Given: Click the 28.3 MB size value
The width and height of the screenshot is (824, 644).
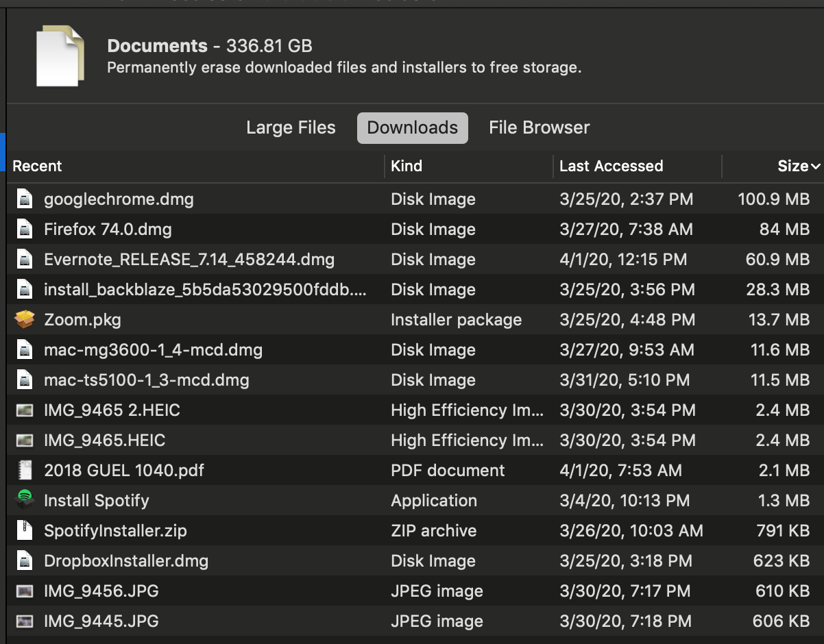Looking at the screenshot, I should tap(778, 290).
